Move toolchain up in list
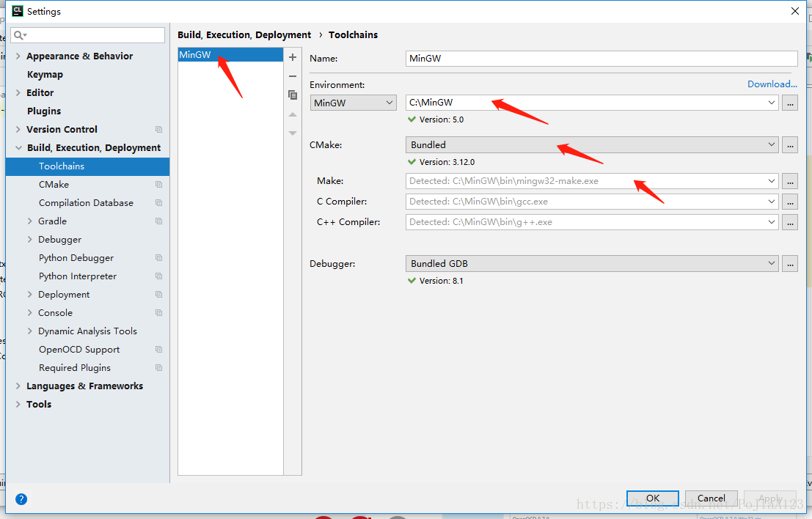812x519 pixels. 293,114
